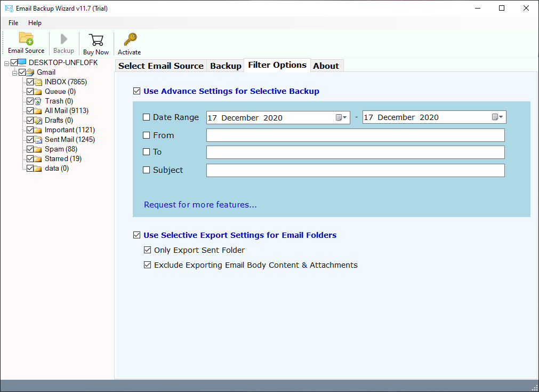Click the DESKTOP-UNFLOFK computer icon

click(x=22, y=62)
